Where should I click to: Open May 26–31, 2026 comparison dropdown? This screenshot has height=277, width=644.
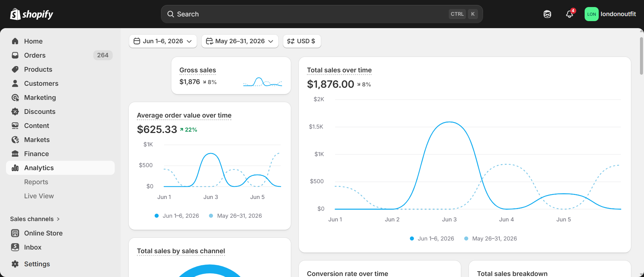[240, 41]
